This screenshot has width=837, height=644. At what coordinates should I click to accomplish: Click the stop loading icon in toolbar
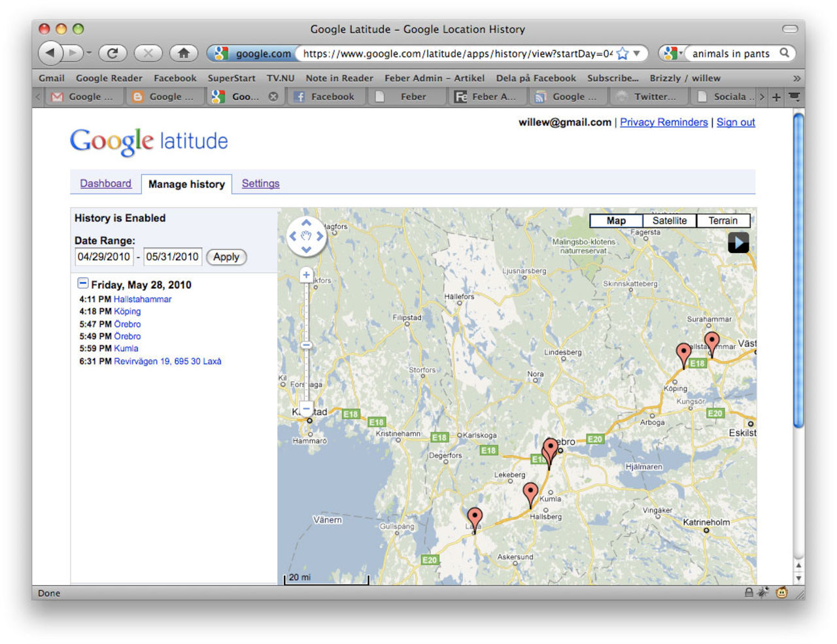tap(149, 53)
